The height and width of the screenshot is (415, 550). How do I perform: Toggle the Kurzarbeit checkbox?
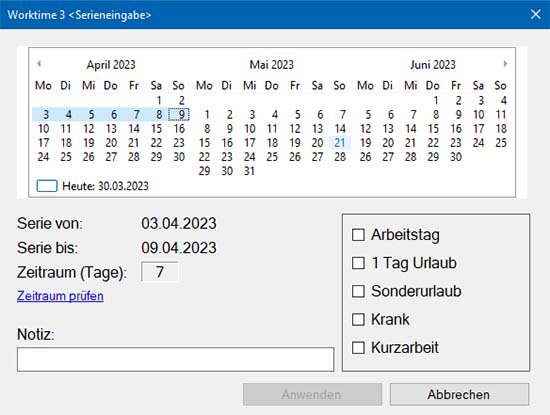(358, 348)
